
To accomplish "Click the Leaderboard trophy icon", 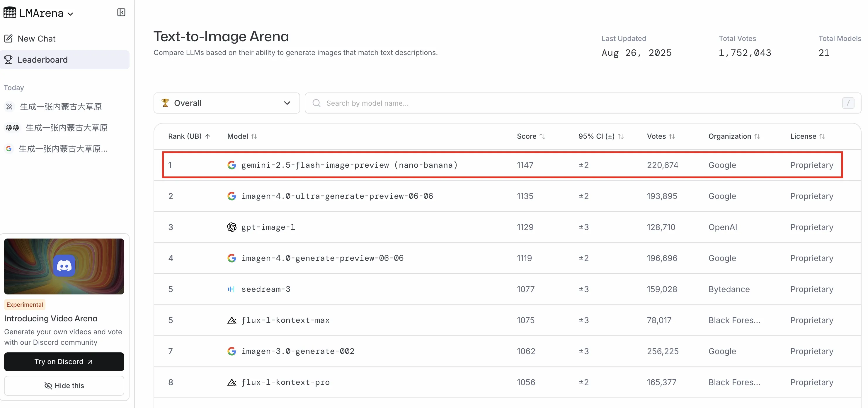I will pos(8,60).
